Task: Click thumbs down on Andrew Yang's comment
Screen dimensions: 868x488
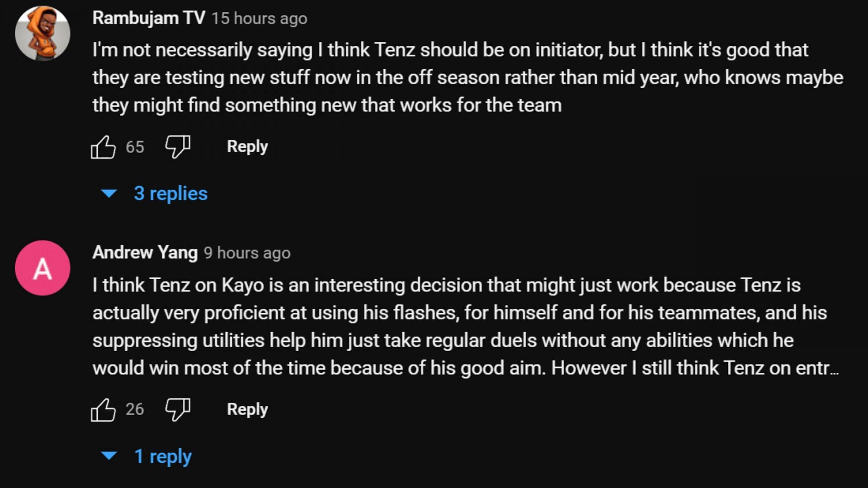Action: point(177,409)
